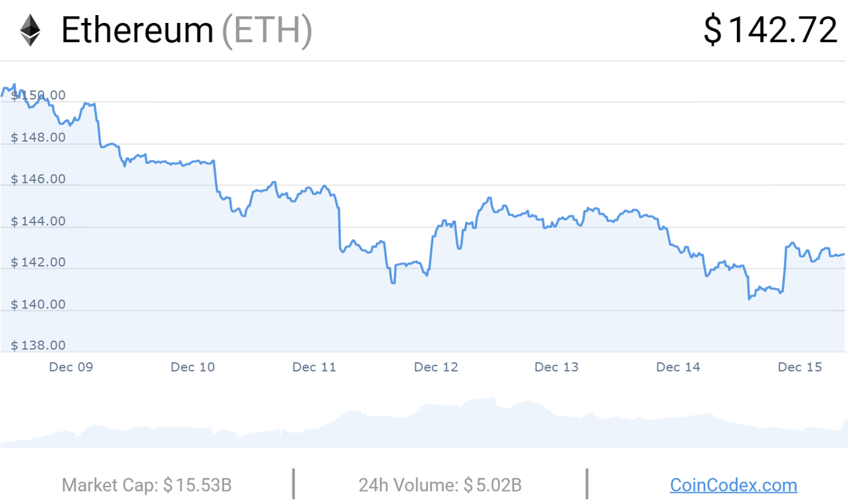The image size is (848, 504).
Task: Click the $146.00 price axis label
Action: click(38, 179)
